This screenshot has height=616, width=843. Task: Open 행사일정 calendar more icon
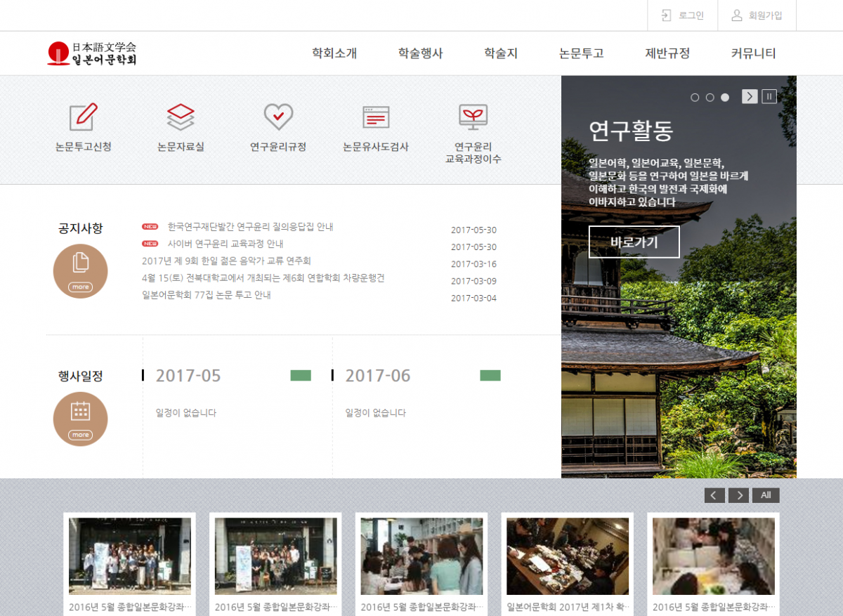80,419
